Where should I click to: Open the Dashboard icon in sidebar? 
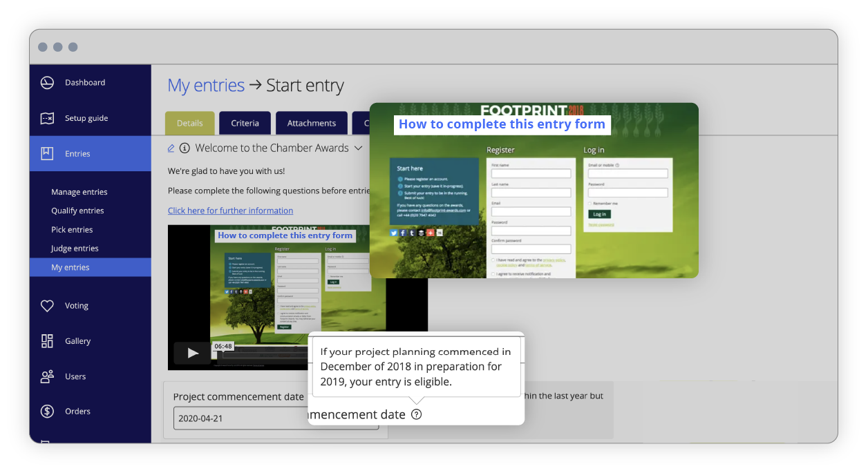pos(47,83)
